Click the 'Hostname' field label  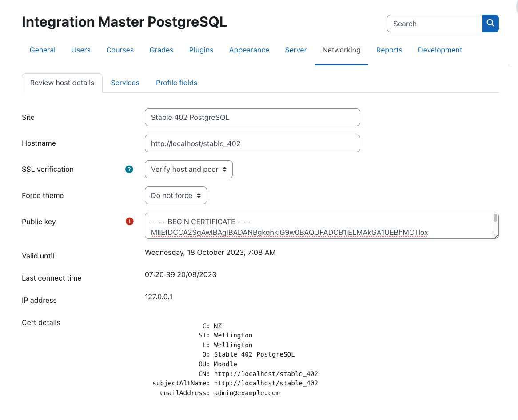click(x=39, y=143)
